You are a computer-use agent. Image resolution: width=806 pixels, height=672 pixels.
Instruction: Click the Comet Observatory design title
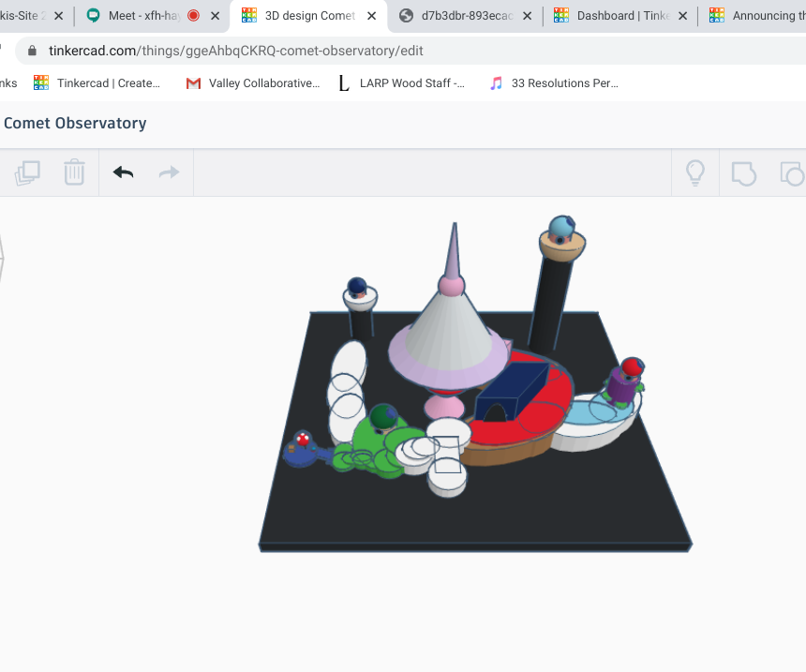click(x=75, y=124)
